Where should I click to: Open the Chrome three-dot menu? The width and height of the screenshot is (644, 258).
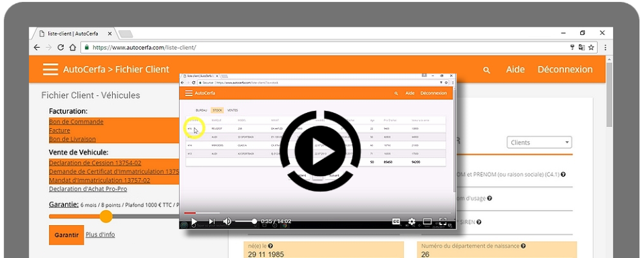coord(605,47)
